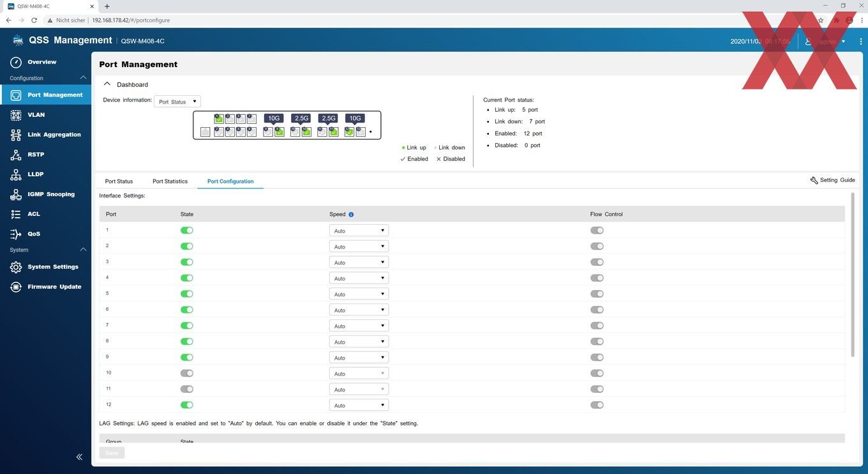The width and height of the screenshot is (868, 474).
Task: Click the info icon next to Speed
Action: pyautogui.click(x=351, y=215)
